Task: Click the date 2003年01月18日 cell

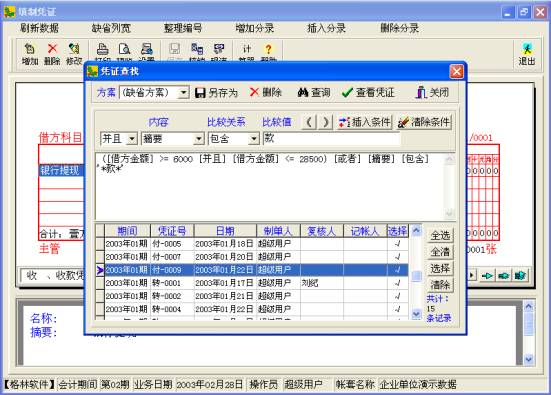Action: pos(225,244)
